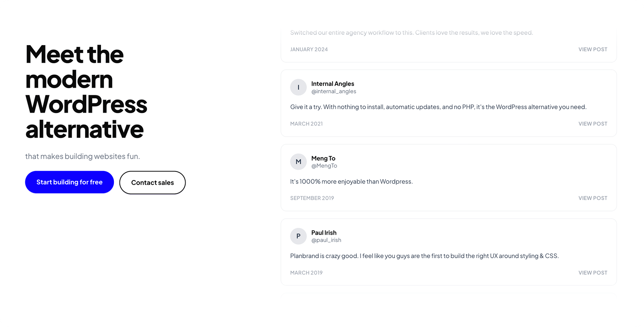Visit the @MengTo handle

pos(324,166)
